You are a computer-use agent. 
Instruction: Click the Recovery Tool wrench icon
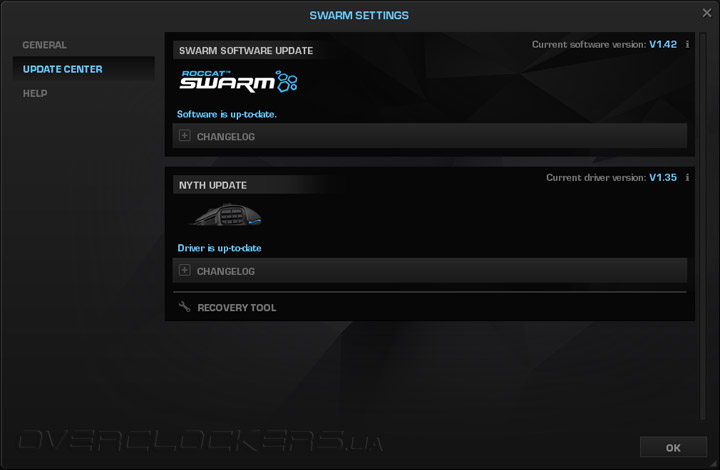(184, 307)
